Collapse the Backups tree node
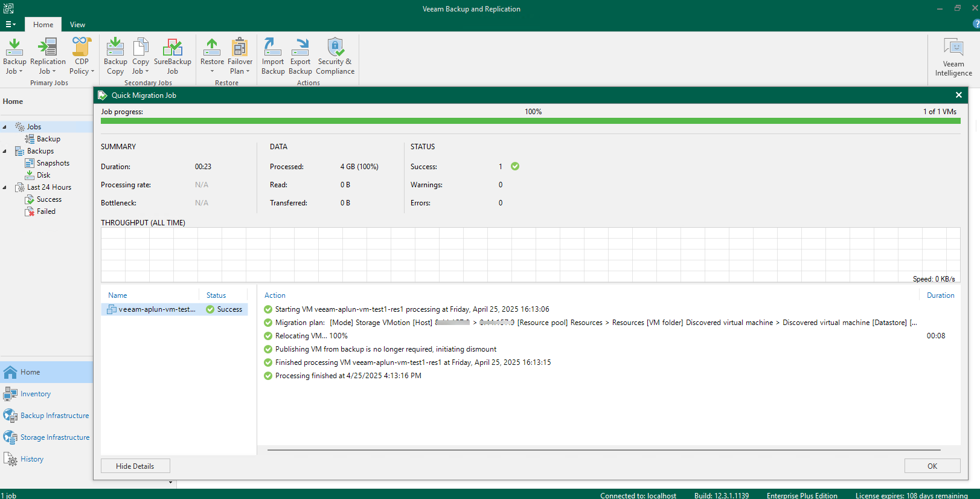 pos(5,151)
